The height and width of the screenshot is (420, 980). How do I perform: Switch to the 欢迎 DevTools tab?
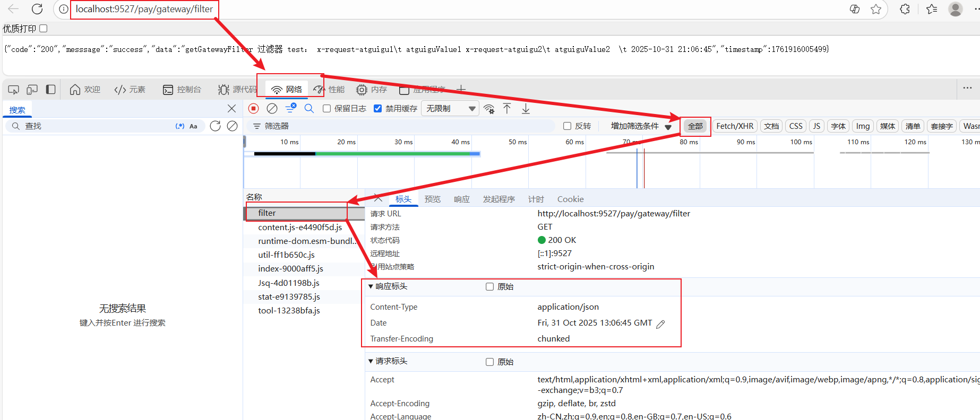(85, 90)
